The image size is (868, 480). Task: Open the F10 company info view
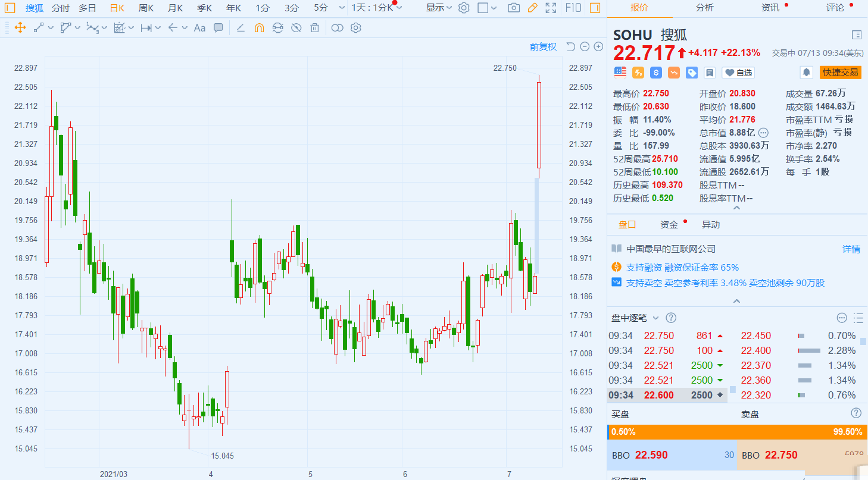pyautogui.click(x=573, y=8)
